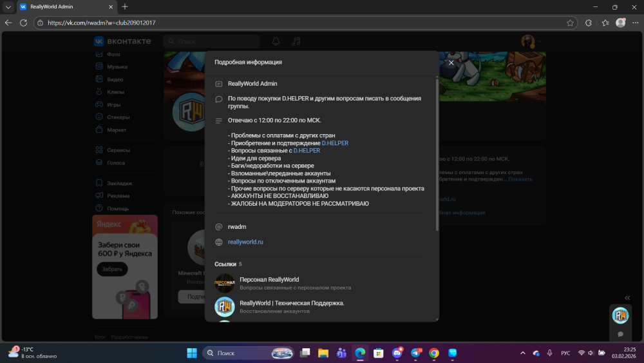
Task: Open Фото in the VK sidebar
Action: (113, 54)
